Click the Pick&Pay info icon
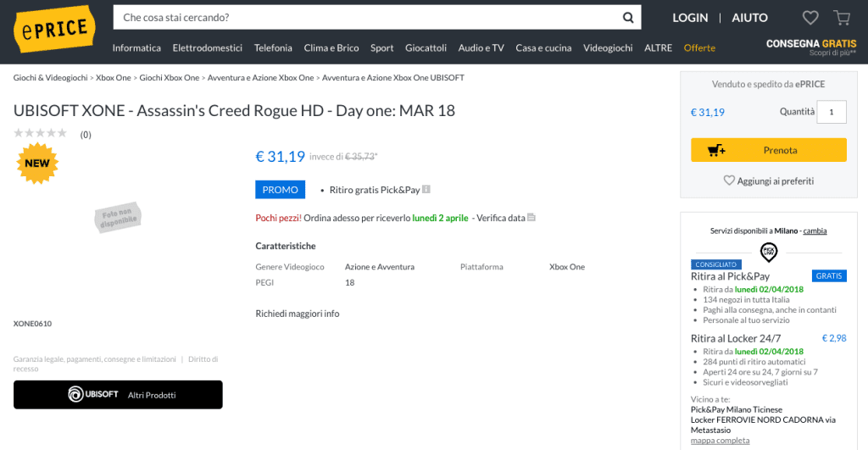Image resolution: width=868 pixels, height=450 pixels. point(426,189)
